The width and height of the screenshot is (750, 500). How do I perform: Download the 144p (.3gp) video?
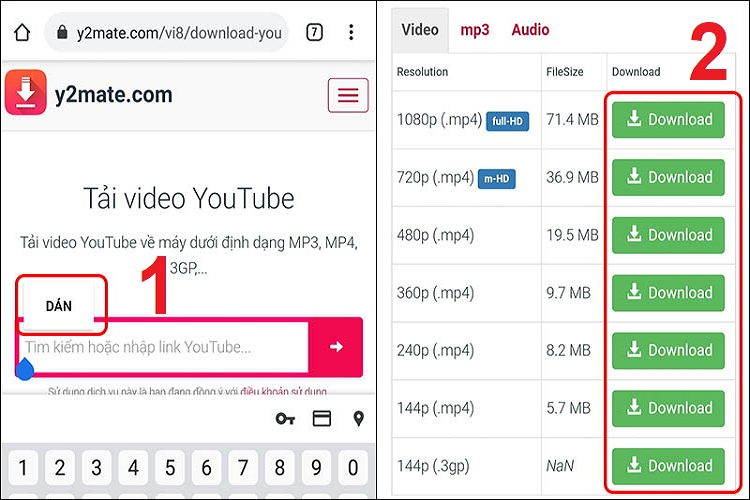(x=668, y=466)
